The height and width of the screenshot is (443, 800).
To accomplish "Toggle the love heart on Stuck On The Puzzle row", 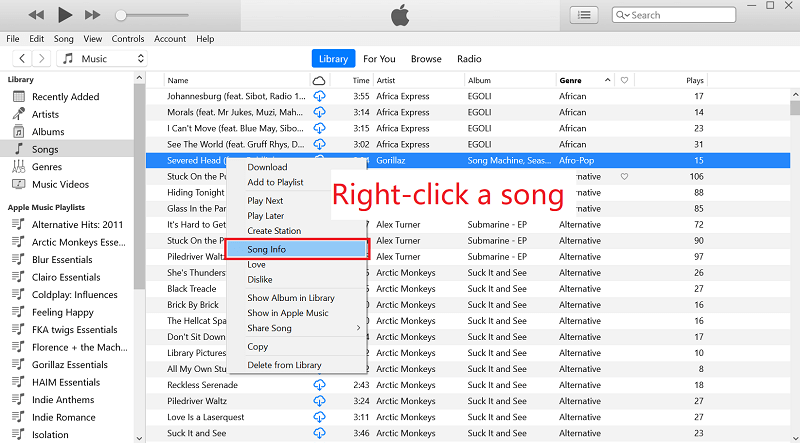I will [624, 177].
